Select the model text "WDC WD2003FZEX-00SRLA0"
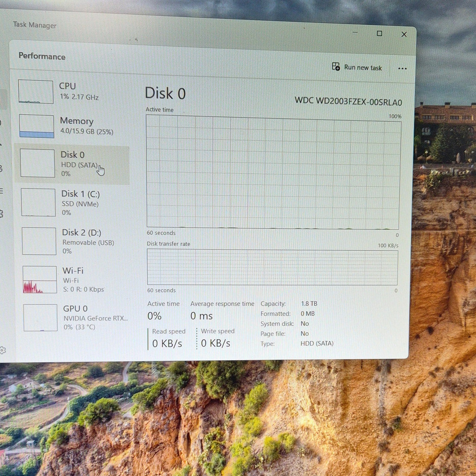The height and width of the screenshot is (476, 476). pos(348,102)
